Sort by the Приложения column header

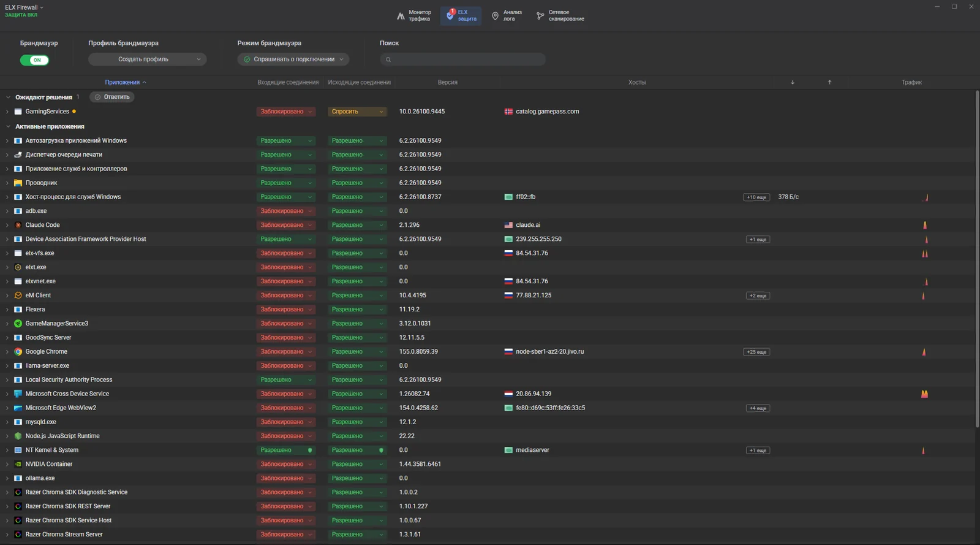125,82
